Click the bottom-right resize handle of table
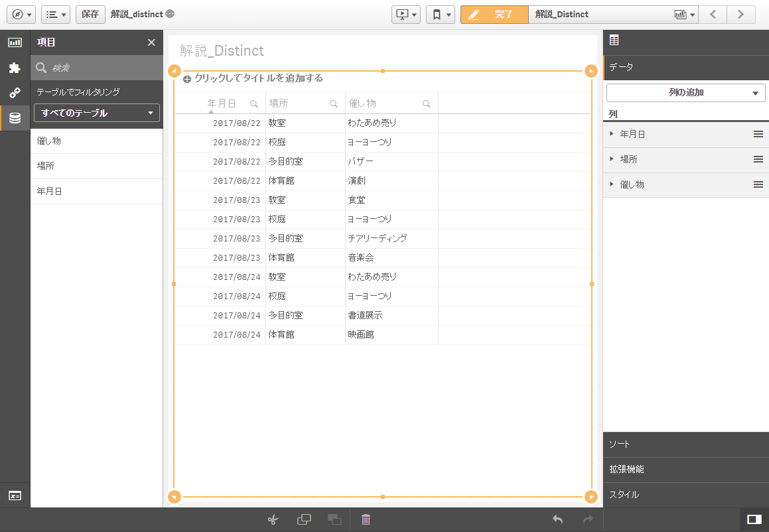The image size is (769, 532). tap(591, 497)
